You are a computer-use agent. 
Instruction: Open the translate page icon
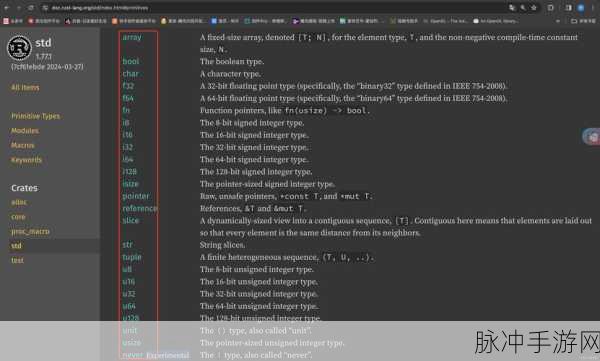pyautogui.click(x=512, y=8)
